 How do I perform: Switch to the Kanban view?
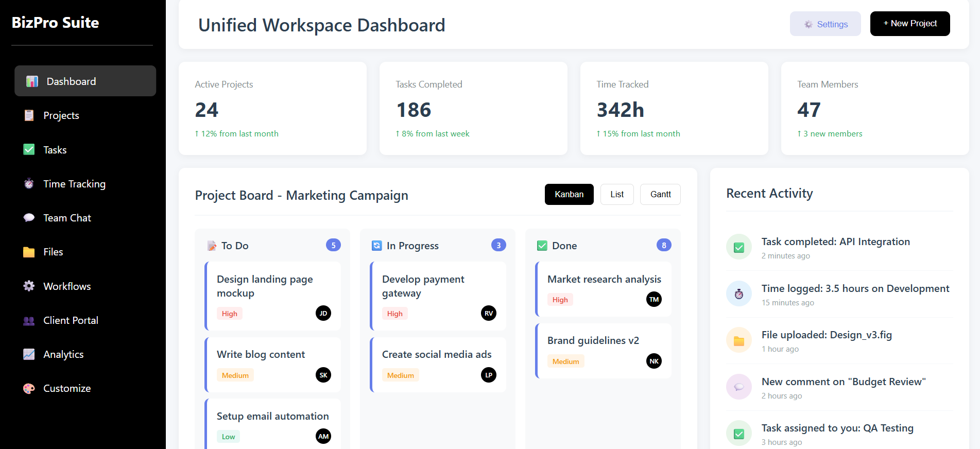coord(569,194)
